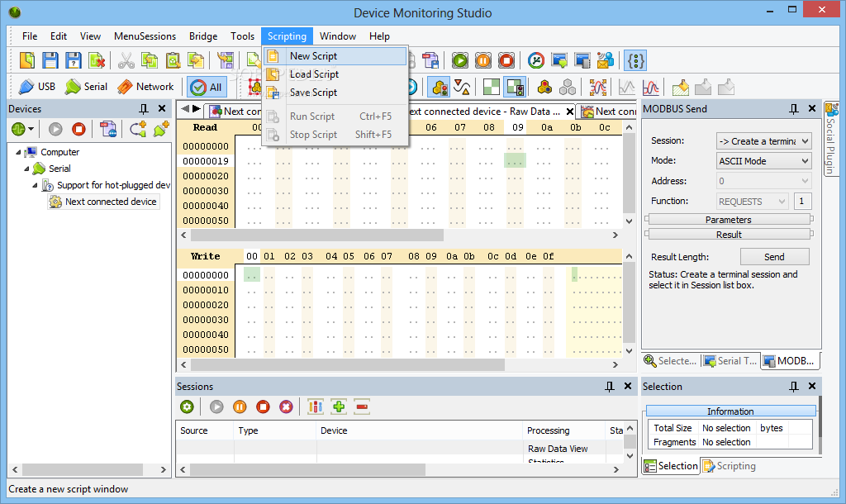This screenshot has height=504, width=846.
Task: Click the curly braces scripting icon
Action: point(635,60)
